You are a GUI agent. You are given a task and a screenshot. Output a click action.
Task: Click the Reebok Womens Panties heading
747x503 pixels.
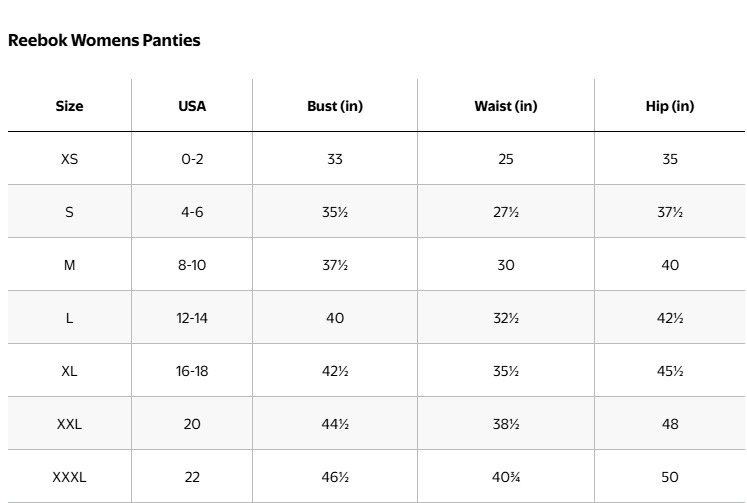(104, 41)
